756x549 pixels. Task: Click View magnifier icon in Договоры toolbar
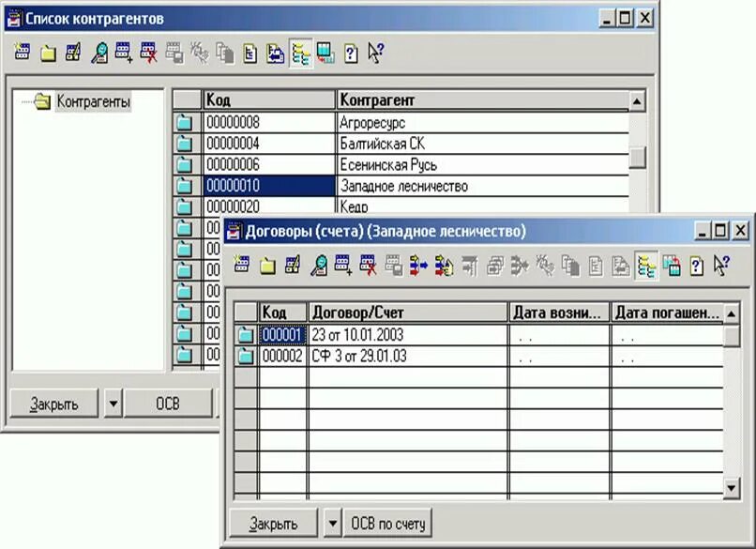pos(318,266)
